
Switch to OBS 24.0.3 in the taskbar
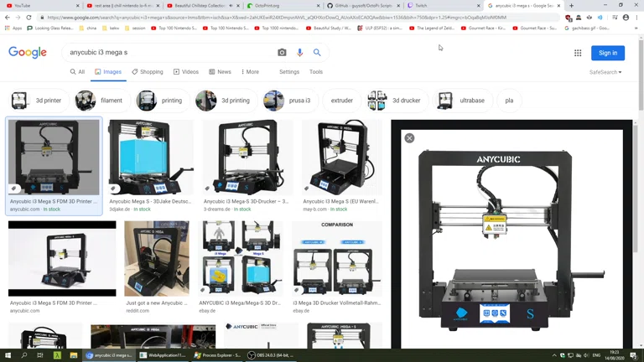(x=271, y=355)
